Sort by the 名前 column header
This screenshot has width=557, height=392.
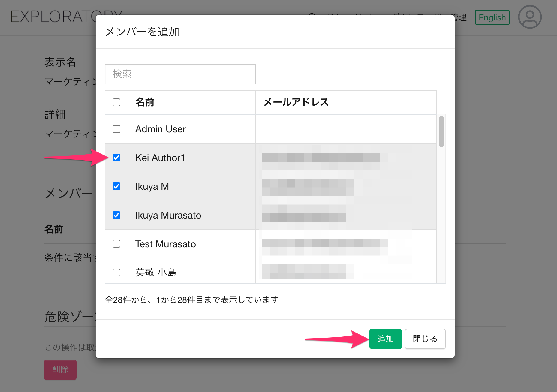(145, 102)
